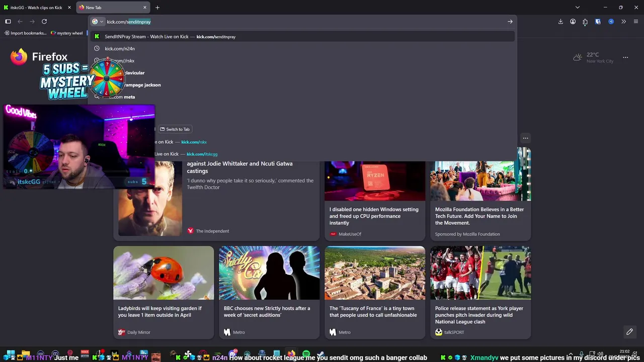Open the Windows Start menu
This screenshot has height=362, width=644.
[11, 355]
